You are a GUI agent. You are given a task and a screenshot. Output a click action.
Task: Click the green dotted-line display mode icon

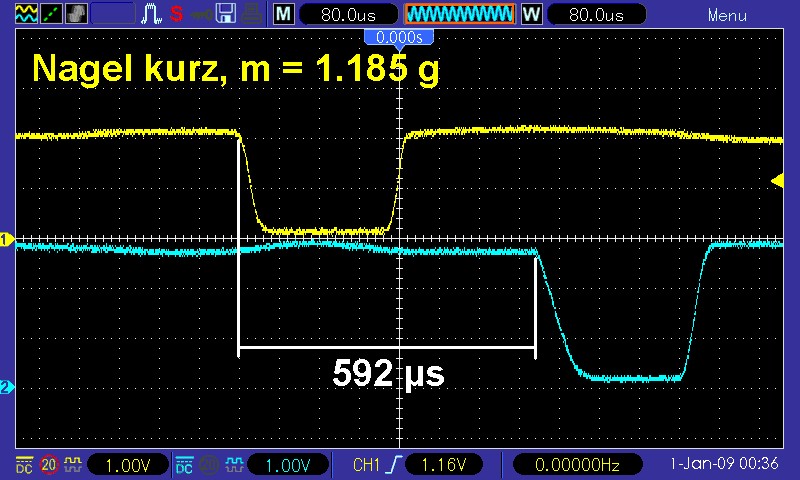coord(47,14)
